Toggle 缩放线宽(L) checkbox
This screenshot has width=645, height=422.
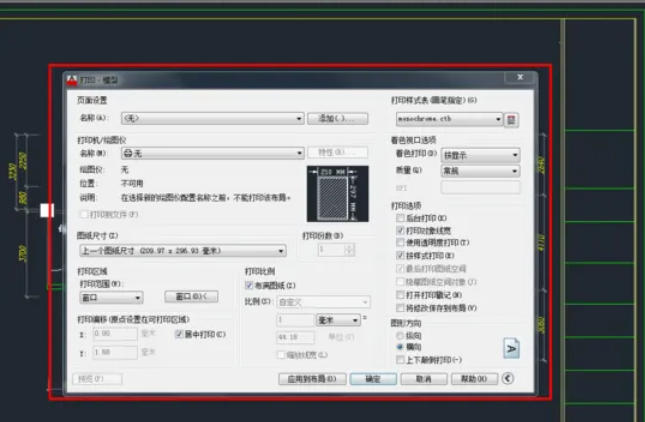click(x=281, y=355)
